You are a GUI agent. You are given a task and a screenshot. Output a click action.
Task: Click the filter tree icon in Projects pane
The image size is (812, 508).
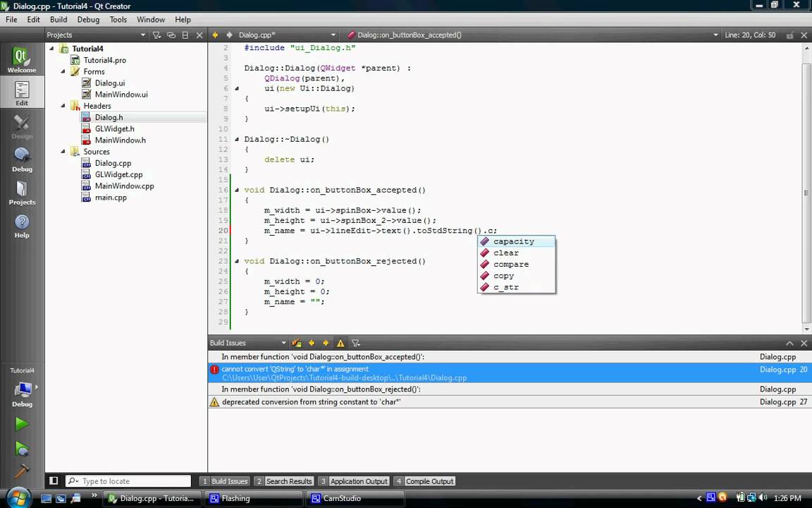pyautogui.click(x=156, y=35)
